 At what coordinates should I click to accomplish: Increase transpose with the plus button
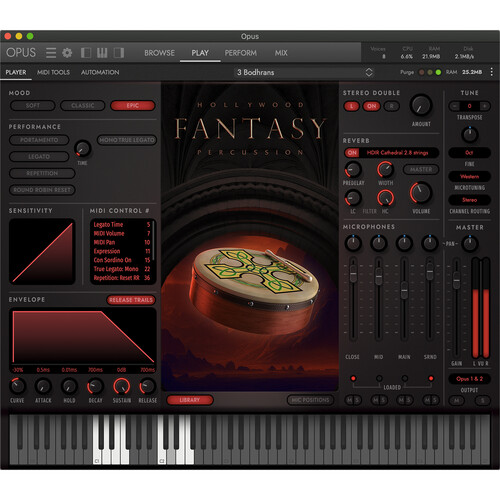(485, 106)
